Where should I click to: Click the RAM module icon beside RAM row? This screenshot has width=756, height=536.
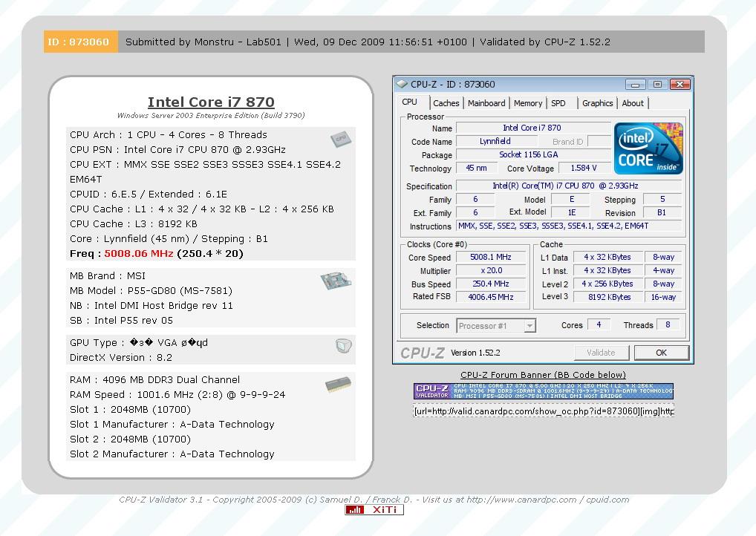(x=338, y=384)
